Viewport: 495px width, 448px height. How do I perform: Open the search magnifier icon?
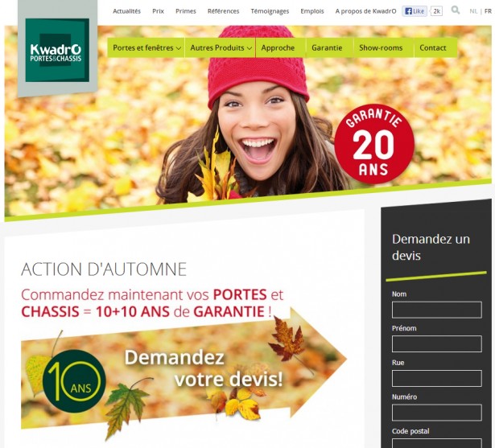456,10
